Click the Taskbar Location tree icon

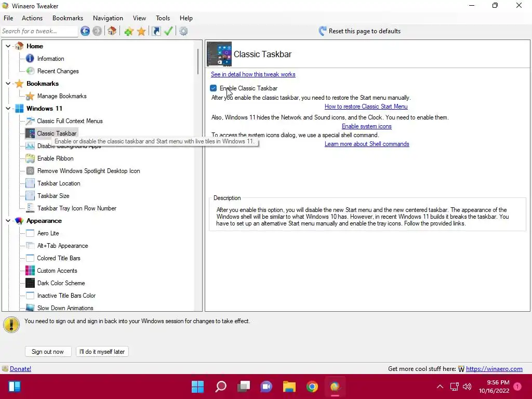coord(30,183)
